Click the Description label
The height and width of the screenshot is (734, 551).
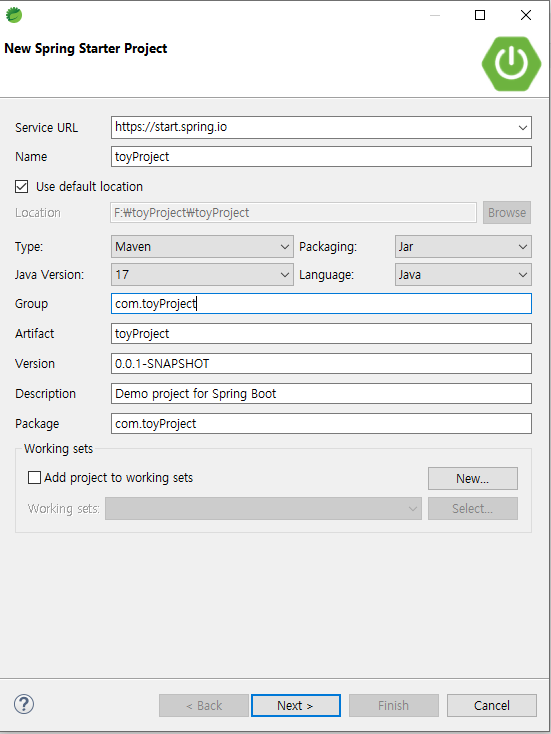click(x=45, y=394)
